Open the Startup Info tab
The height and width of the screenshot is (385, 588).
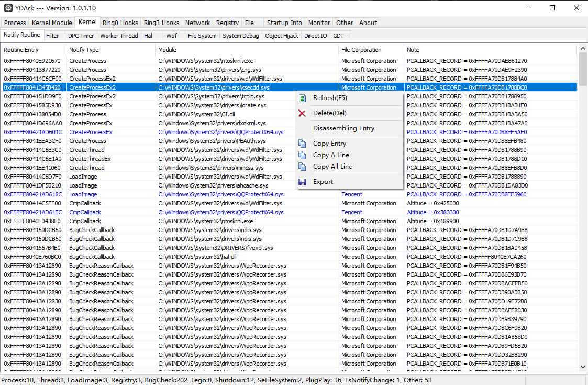tap(284, 23)
